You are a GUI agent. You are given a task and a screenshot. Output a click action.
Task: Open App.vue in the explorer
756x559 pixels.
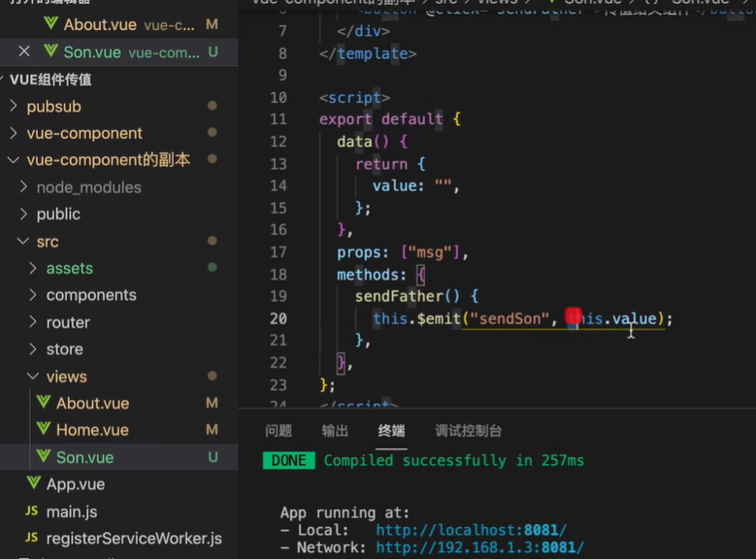point(76,484)
